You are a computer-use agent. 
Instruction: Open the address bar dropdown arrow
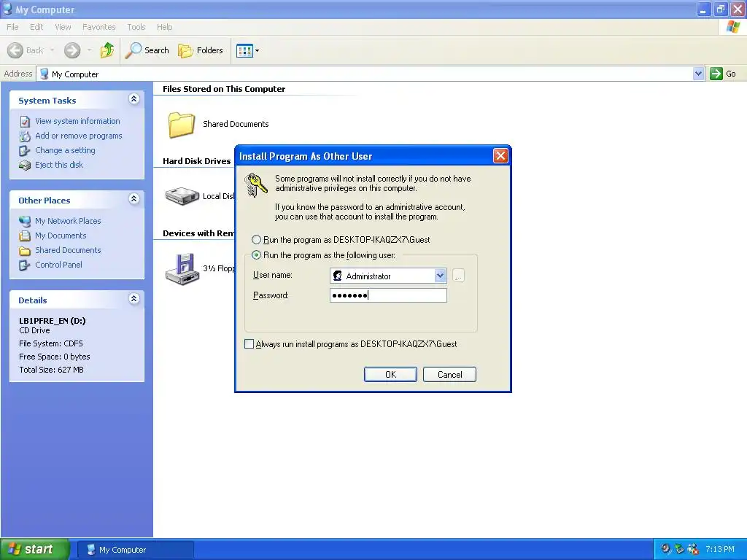pyautogui.click(x=698, y=74)
